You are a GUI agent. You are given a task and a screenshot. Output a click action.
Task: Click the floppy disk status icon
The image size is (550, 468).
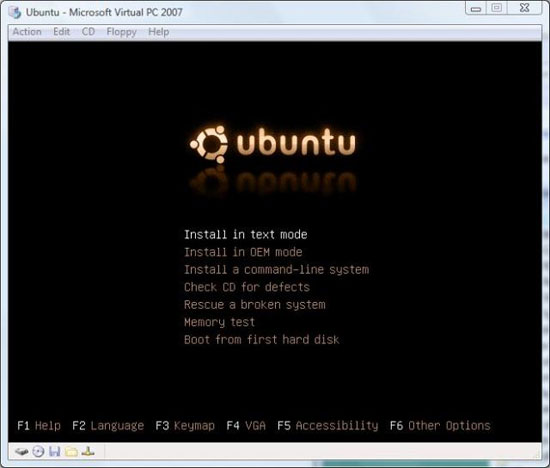tap(54, 451)
